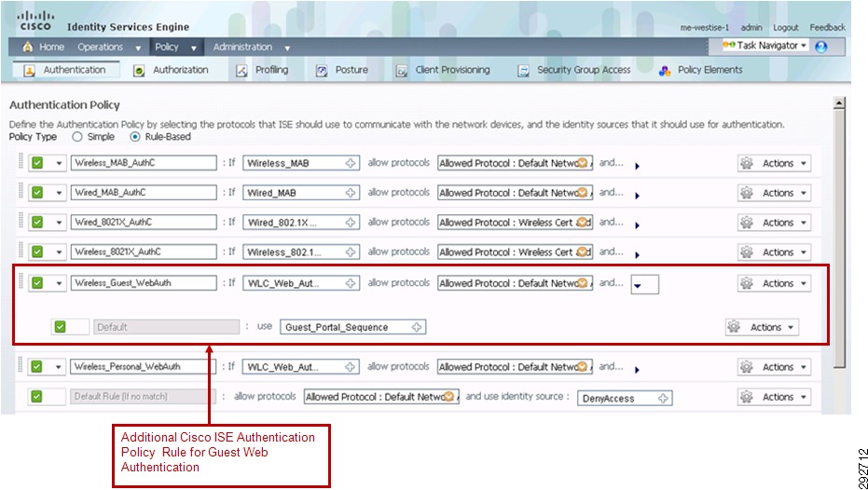The image size is (868, 490).
Task: Toggle status check of Wireless_8021X_AuthC rule
Action: (x=37, y=252)
